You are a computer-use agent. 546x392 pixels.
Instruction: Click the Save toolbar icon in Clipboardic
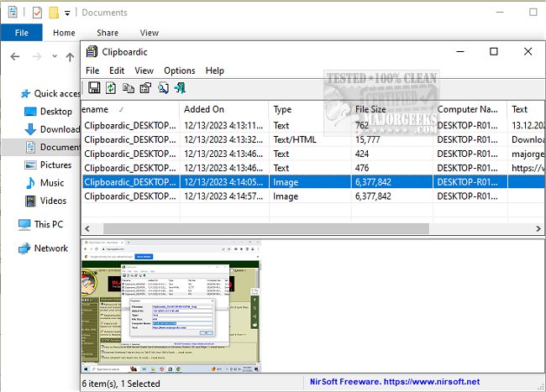pos(94,87)
